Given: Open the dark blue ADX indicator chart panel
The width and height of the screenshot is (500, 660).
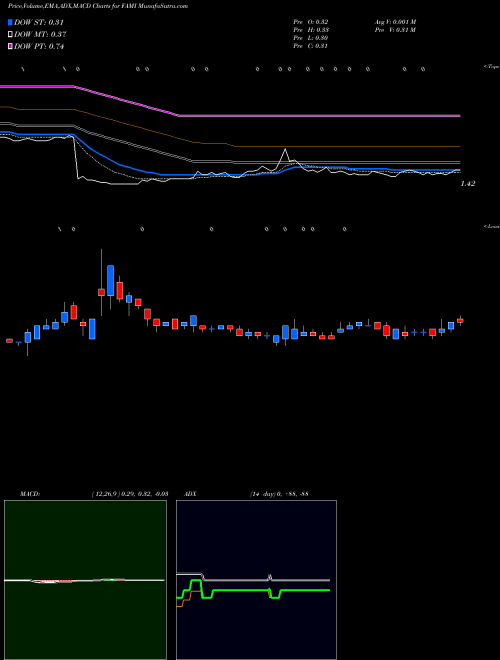Looking at the screenshot, I should tap(256, 580).
